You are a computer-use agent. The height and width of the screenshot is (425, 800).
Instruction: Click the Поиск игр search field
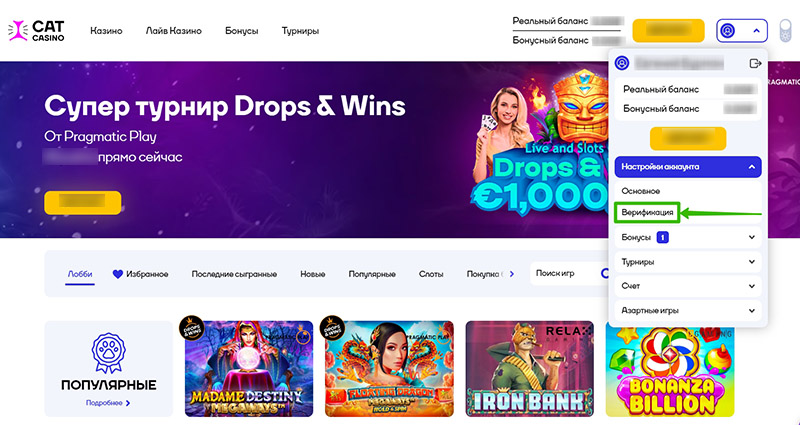[x=564, y=273]
